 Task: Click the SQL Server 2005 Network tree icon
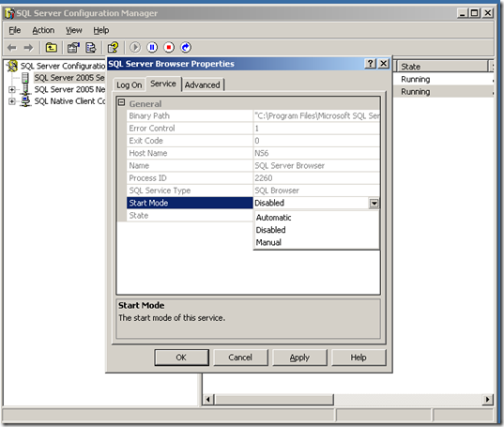pyautogui.click(x=25, y=89)
